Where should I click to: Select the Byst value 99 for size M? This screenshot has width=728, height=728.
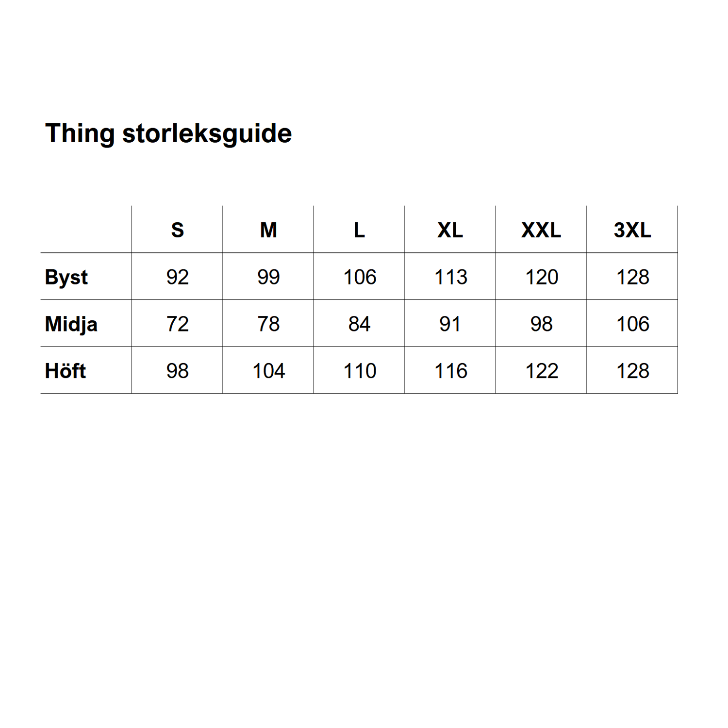tap(268, 277)
